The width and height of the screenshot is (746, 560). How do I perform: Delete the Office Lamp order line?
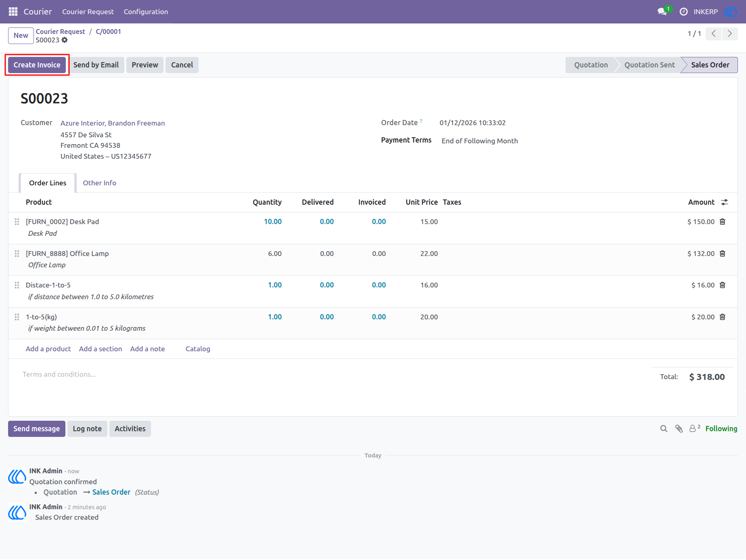pyautogui.click(x=723, y=254)
